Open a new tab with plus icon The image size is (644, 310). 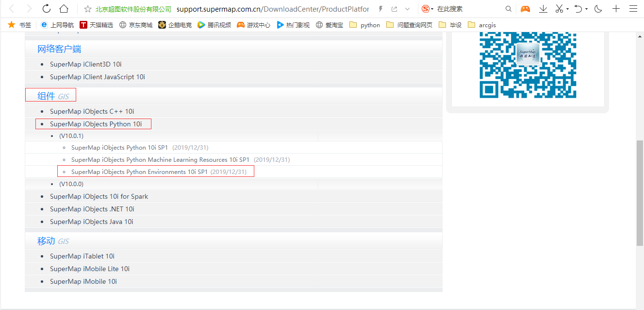point(616,9)
